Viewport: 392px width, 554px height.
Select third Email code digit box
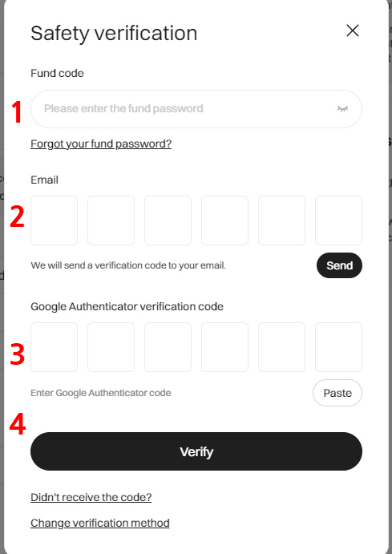coord(168,220)
